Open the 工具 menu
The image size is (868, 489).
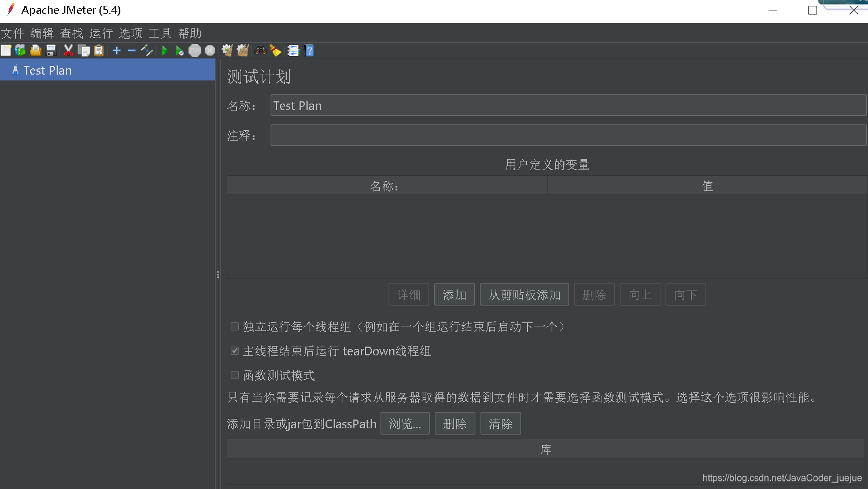(160, 33)
